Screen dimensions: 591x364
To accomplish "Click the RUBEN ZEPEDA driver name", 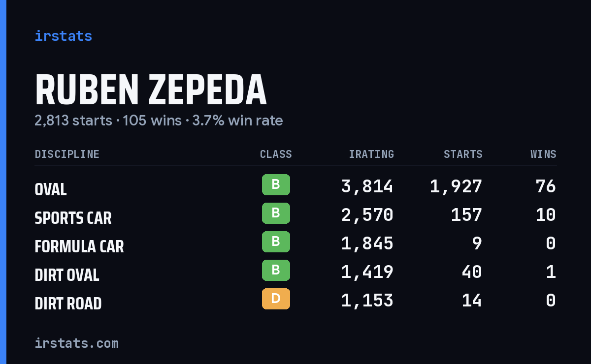I will (151, 90).
